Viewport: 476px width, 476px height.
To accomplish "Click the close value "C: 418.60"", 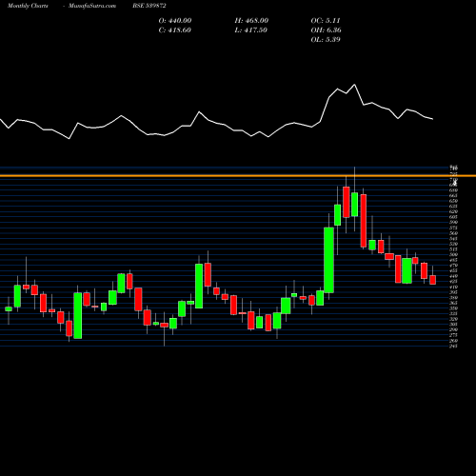I will (175, 30).
